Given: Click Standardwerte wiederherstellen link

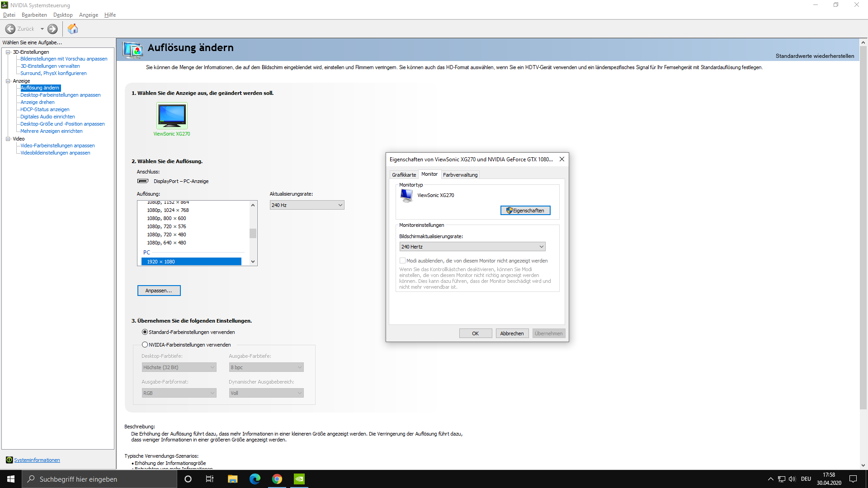Looking at the screenshot, I should pyautogui.click(x=815, y=56).
